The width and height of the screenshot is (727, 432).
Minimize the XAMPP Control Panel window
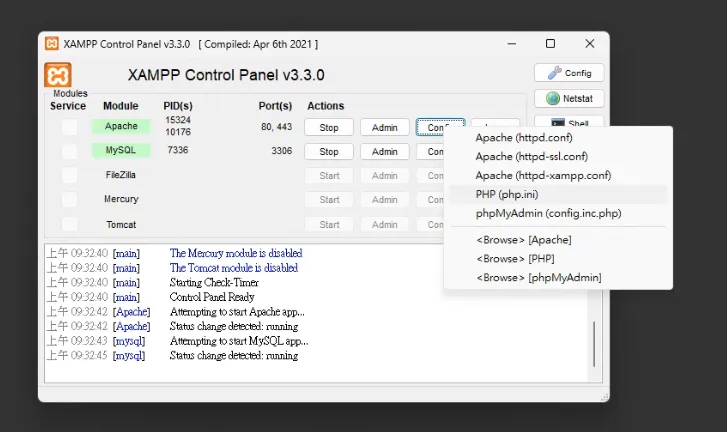click(x=512, y=44)
